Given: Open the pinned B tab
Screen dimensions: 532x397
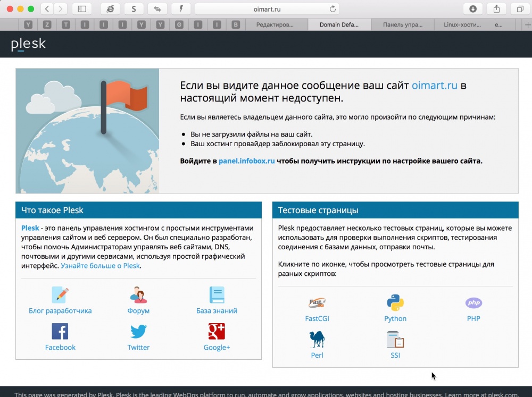Looking at the screenshot, I should click(236, 24).
